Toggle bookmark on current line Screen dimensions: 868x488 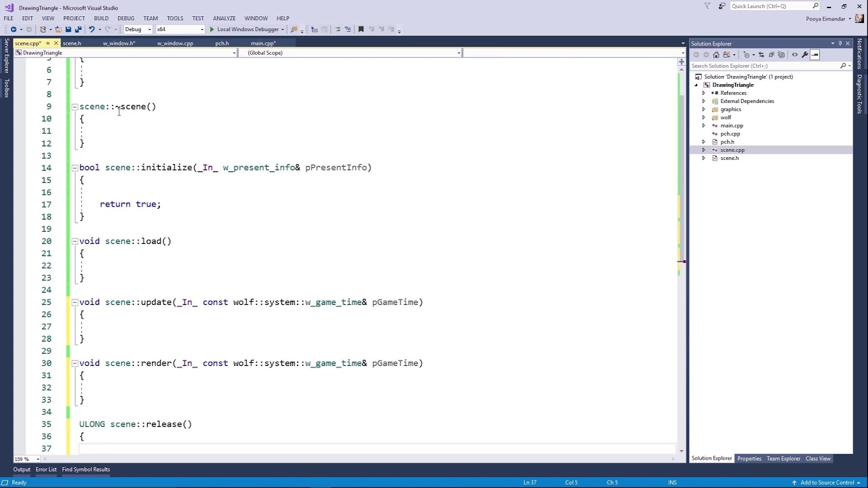361,29
